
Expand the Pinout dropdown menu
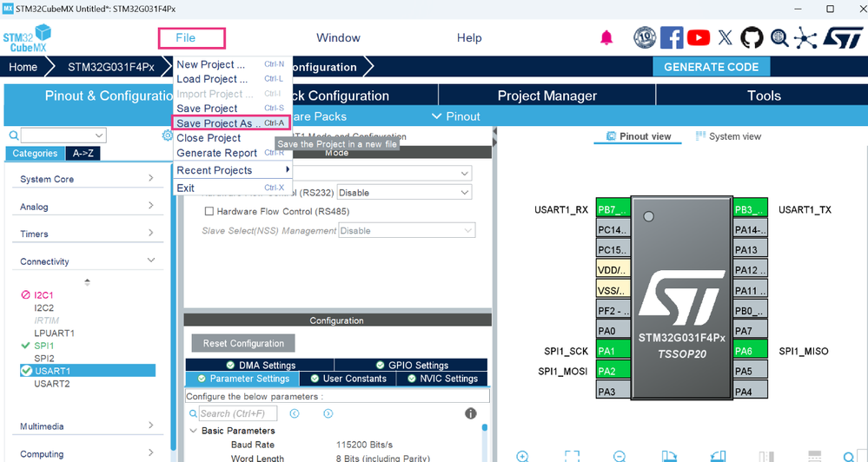pyautogui.click(x=455, y=116)
